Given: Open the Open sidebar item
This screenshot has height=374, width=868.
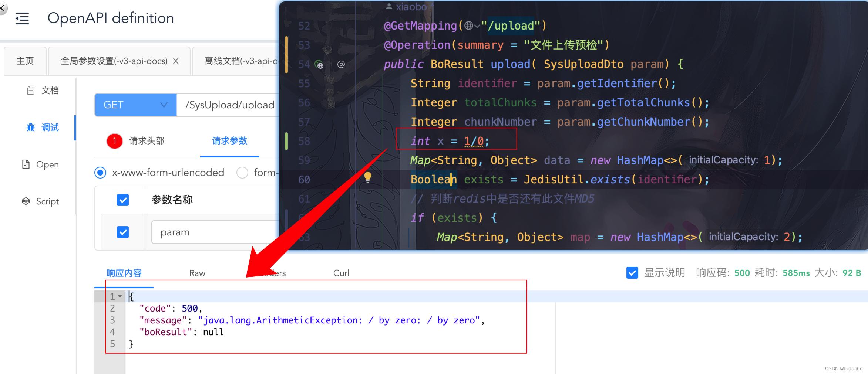Looking at the screenshot, I should [x=41, y=164].
